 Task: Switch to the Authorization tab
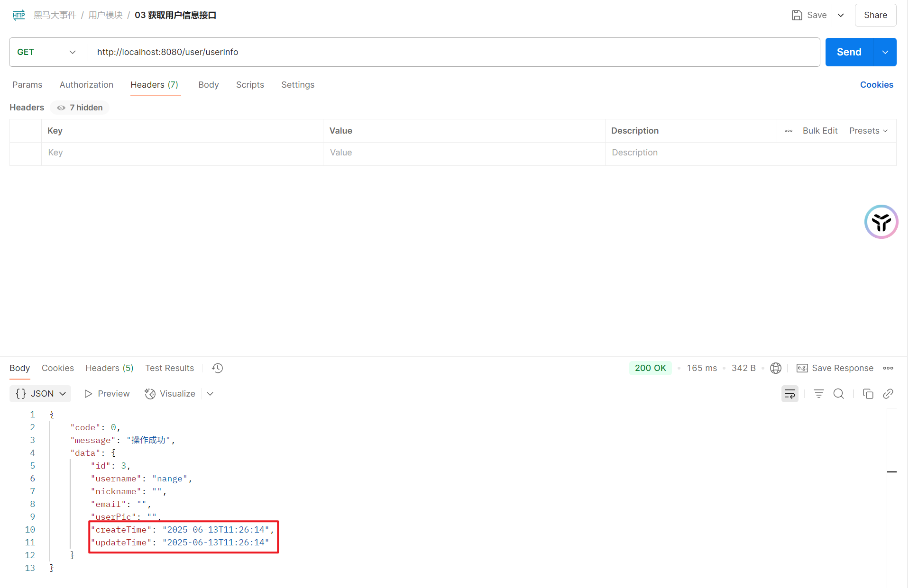[x=86, y=85]
